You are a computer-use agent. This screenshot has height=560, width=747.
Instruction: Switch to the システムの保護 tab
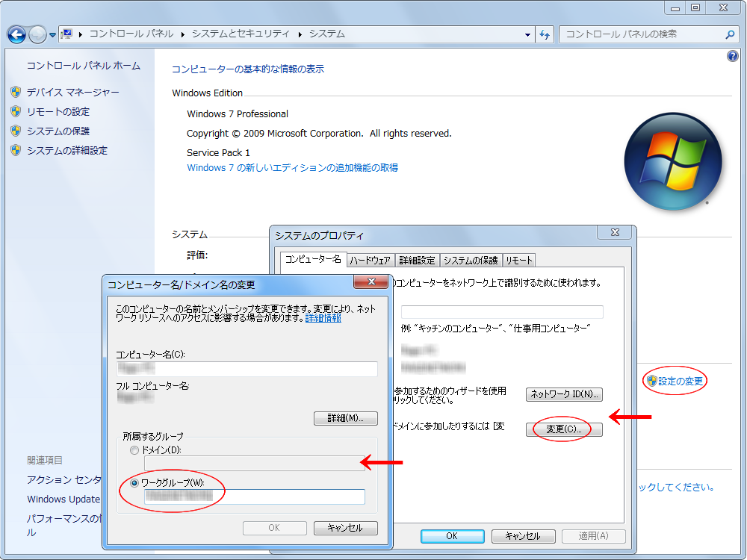click(x=470, y=261)
